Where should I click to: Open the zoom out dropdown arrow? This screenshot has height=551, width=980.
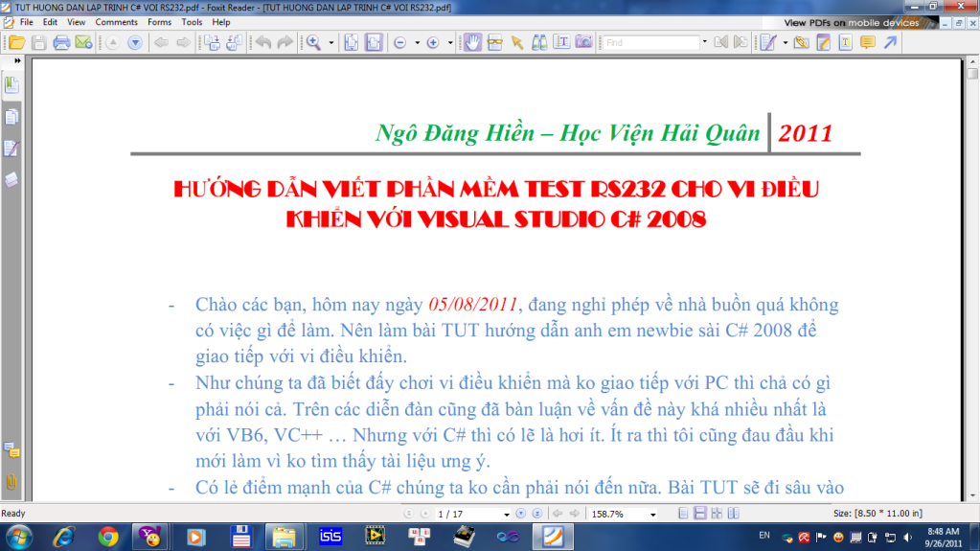[x=417, y=42]
